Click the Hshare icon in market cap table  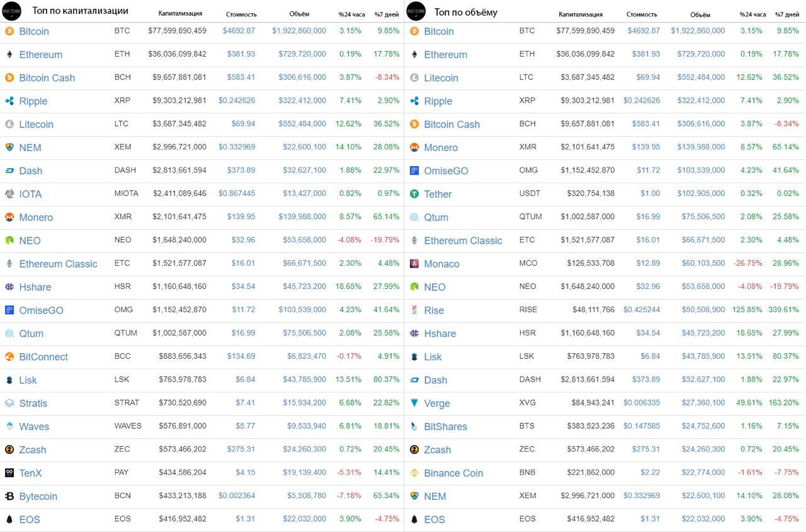[x=9, y=286]
